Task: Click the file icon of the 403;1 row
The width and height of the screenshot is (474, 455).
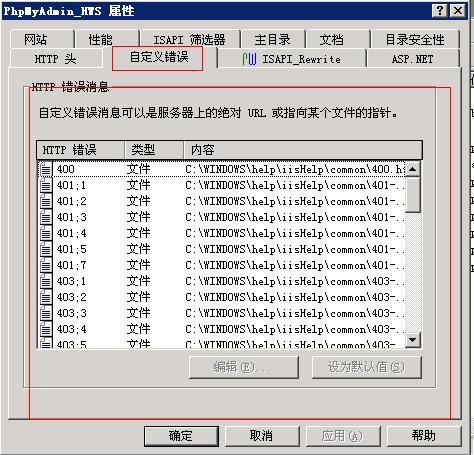Action: click(x=46, y=281)
